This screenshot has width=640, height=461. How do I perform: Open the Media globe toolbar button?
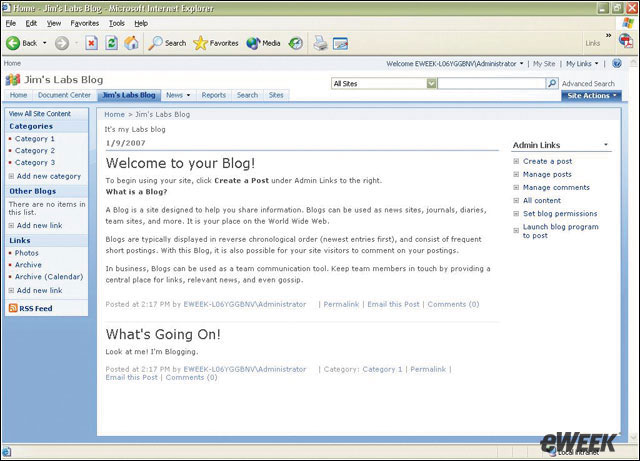pyautogui.click(x=263, y=43)
